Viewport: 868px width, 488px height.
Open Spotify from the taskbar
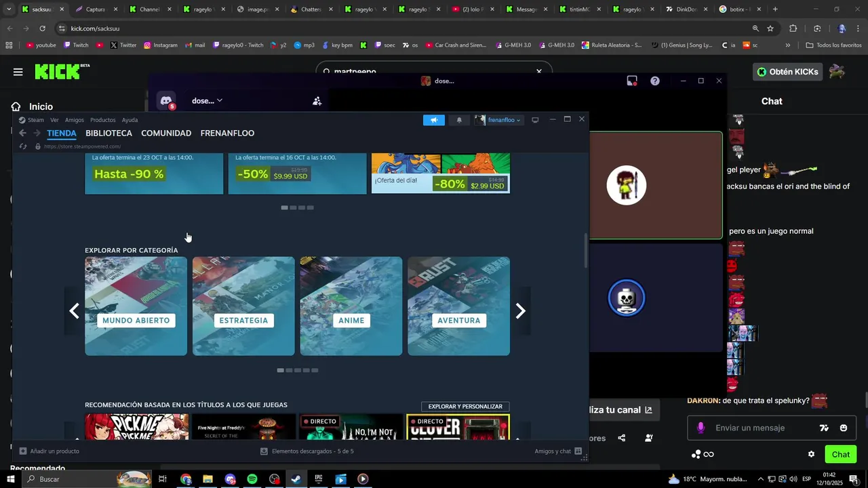tap(252, 479)
